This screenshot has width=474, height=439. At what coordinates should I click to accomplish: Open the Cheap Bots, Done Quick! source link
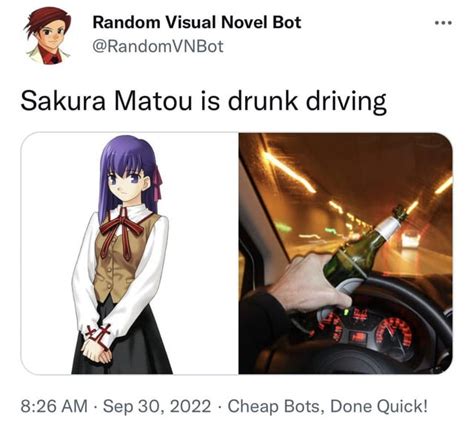[327, 406]
